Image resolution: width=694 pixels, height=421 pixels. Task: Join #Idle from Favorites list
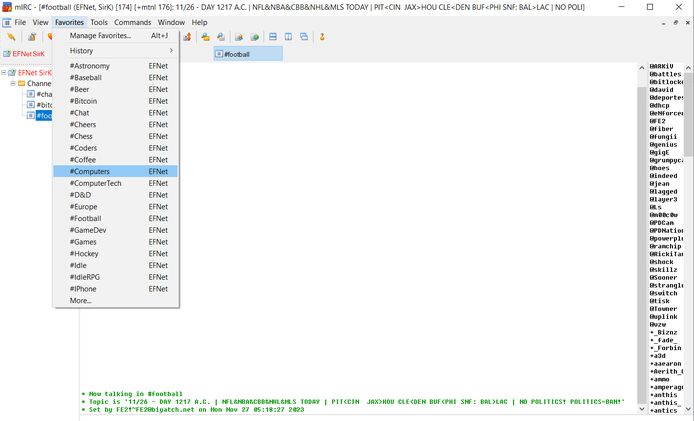click(x=116, y=265)
